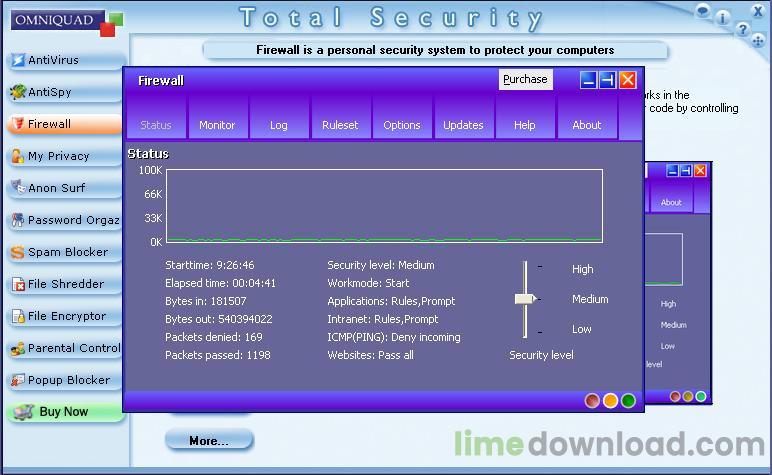Viewport: 772px width, 475px height.
Task: Click the green status light in Firewall window
Action: click(x=628, y=401)
